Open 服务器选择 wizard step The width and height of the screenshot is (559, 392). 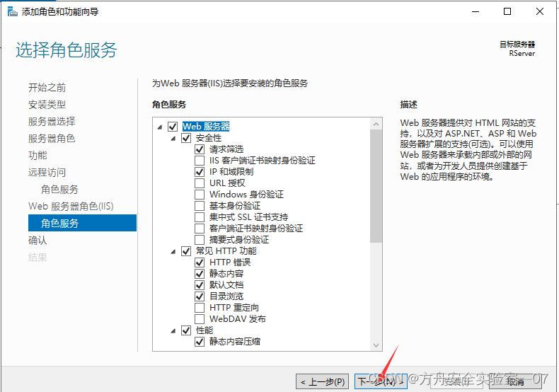coord(52,122)
